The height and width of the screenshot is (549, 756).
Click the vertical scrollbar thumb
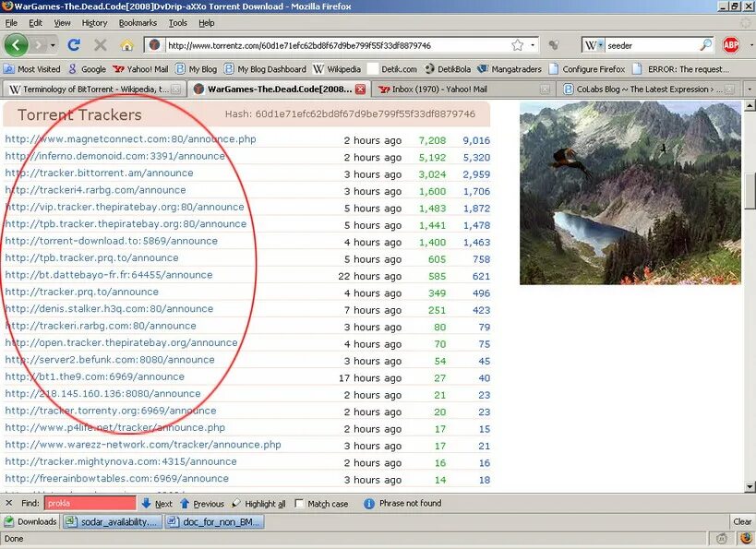pos(750,190)
